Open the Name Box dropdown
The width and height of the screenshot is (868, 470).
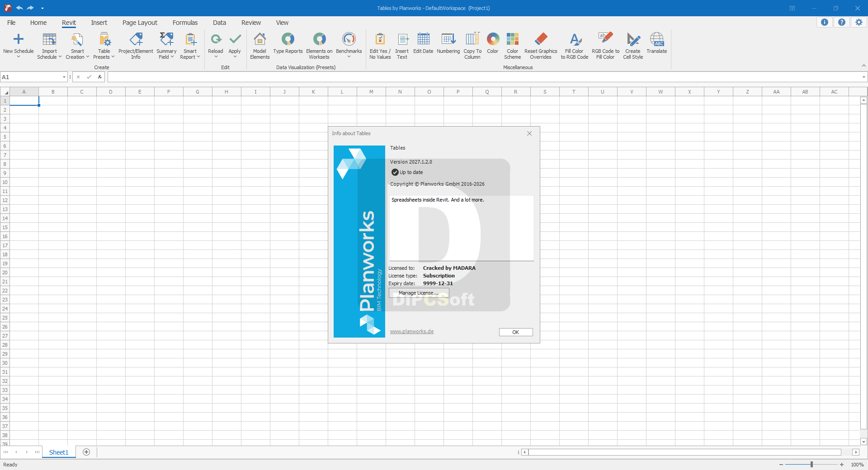click(64, 77)
